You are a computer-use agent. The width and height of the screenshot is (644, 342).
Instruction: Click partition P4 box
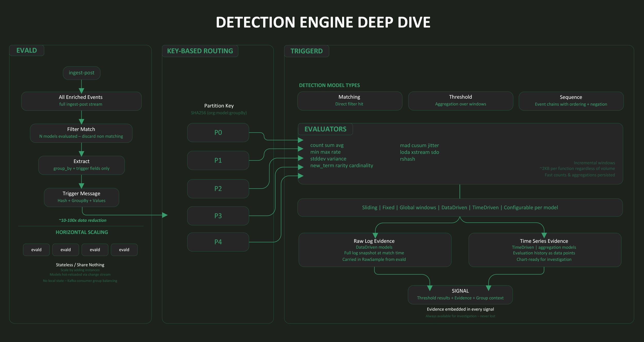[x=218, y=242]
